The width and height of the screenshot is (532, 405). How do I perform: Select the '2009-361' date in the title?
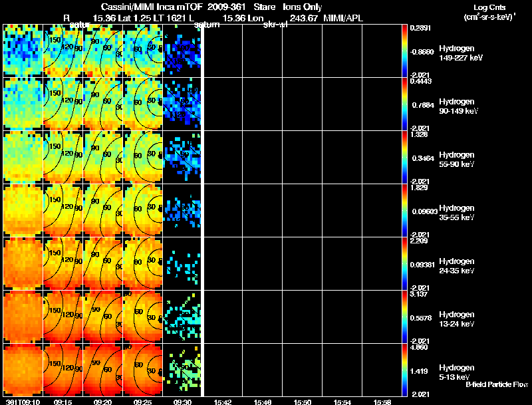[226, 7]
